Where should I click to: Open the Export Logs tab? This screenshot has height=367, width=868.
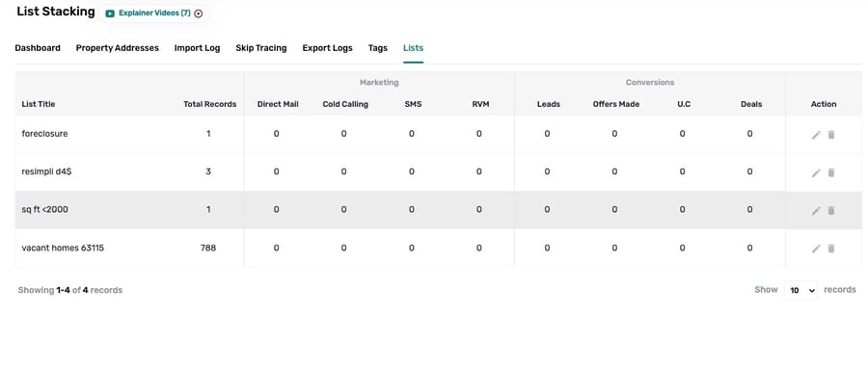327,48
